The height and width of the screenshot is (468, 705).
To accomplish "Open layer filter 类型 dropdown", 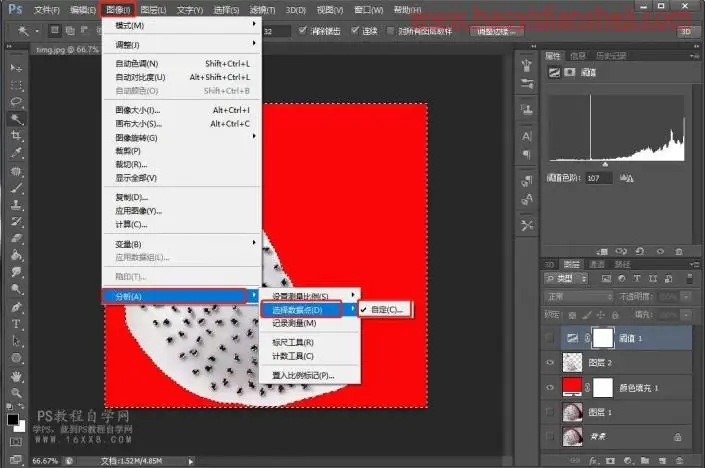I will [566, 279].
